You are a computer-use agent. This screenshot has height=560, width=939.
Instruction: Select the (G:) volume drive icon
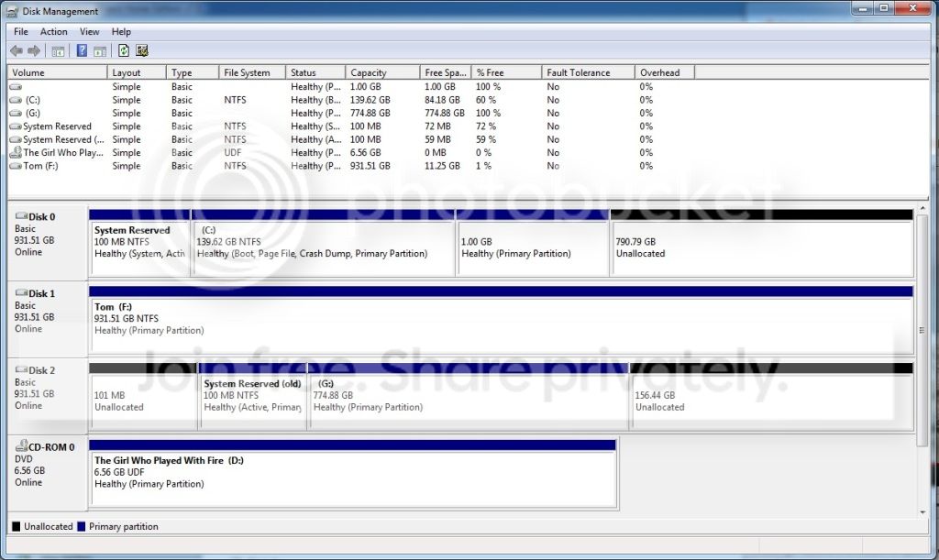16,113
